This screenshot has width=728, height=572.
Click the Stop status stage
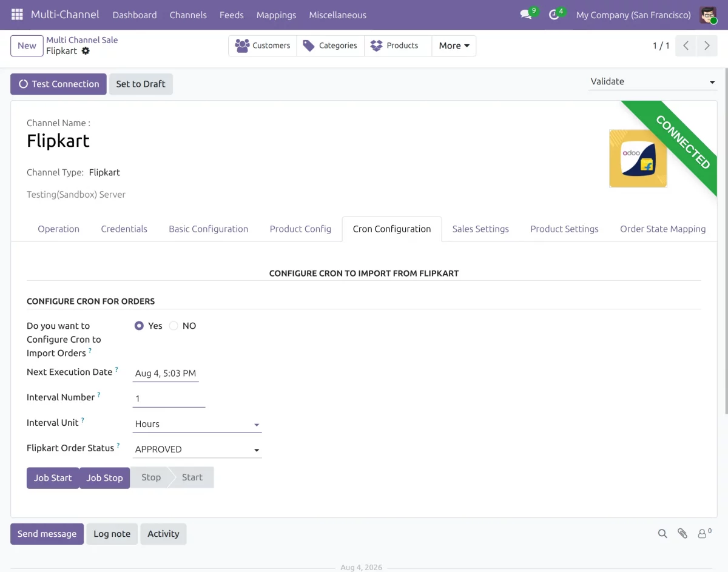coord(150,477)
